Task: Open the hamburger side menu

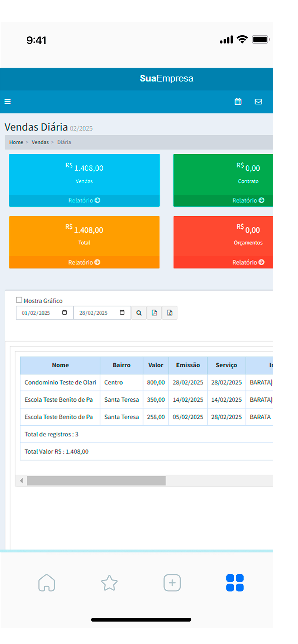Action: coord(8,101)
